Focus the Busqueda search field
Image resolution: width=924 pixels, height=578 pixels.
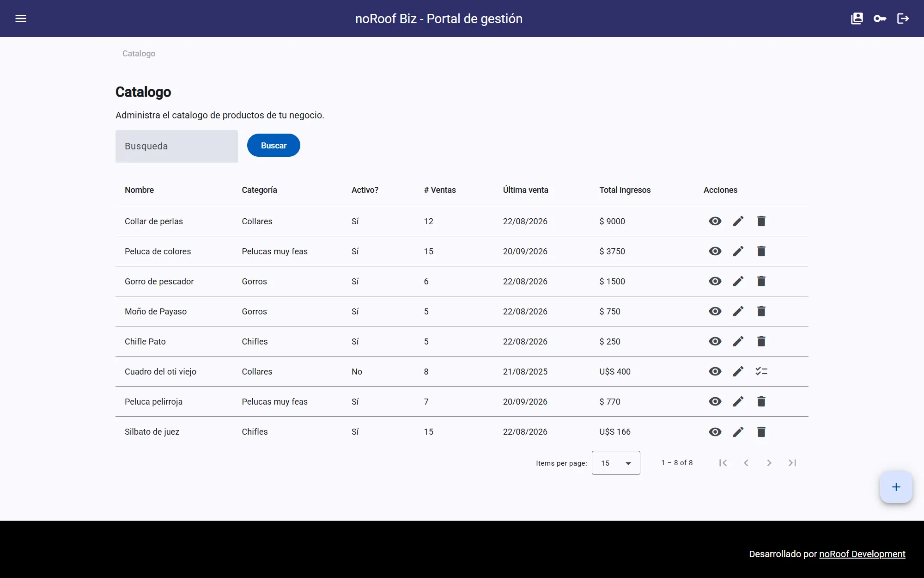pos(176,146)
